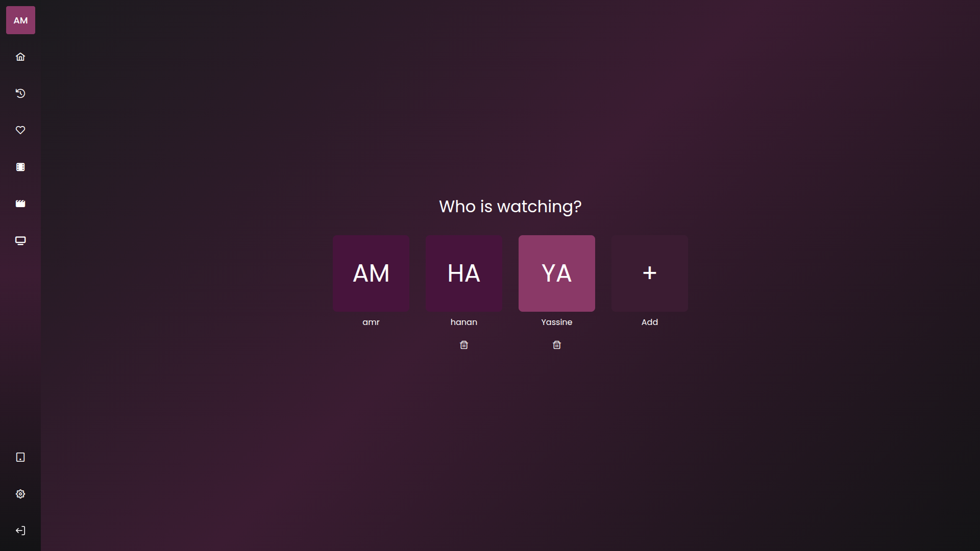Click the AM avatar at sidebar top
The image size is (980, 551).
coord(20,20)
